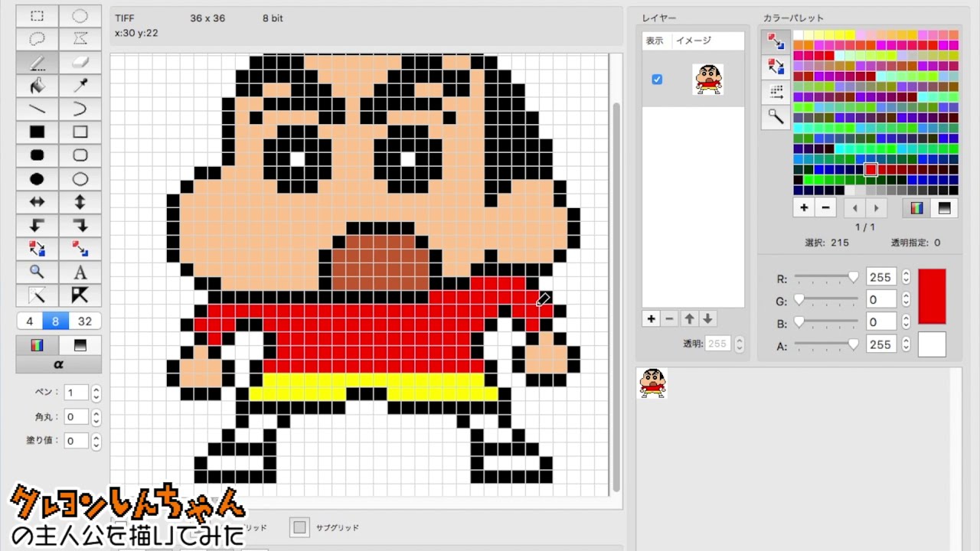Go to the next palette page
The height and width of the screenshot is (551, 980).
[x=876, y=207]
